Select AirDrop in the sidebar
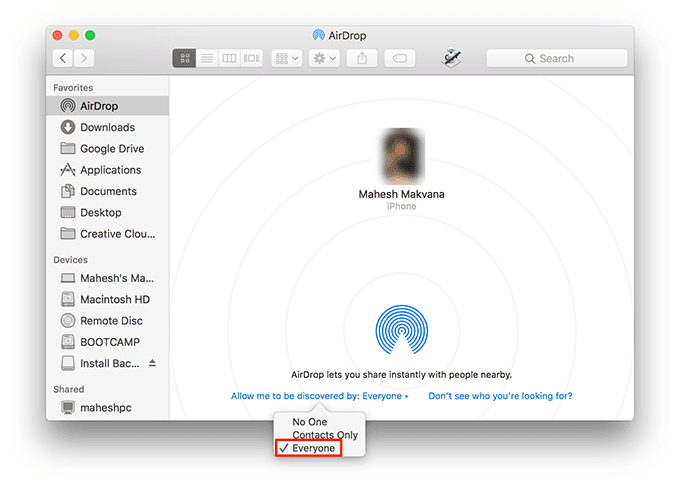This screenshot has height=486, width=680. click(x=108, y=106)
